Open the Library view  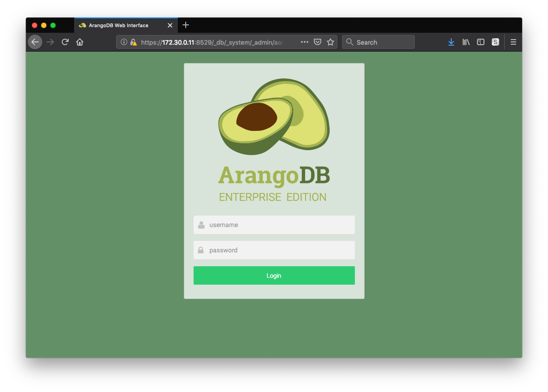466,42
